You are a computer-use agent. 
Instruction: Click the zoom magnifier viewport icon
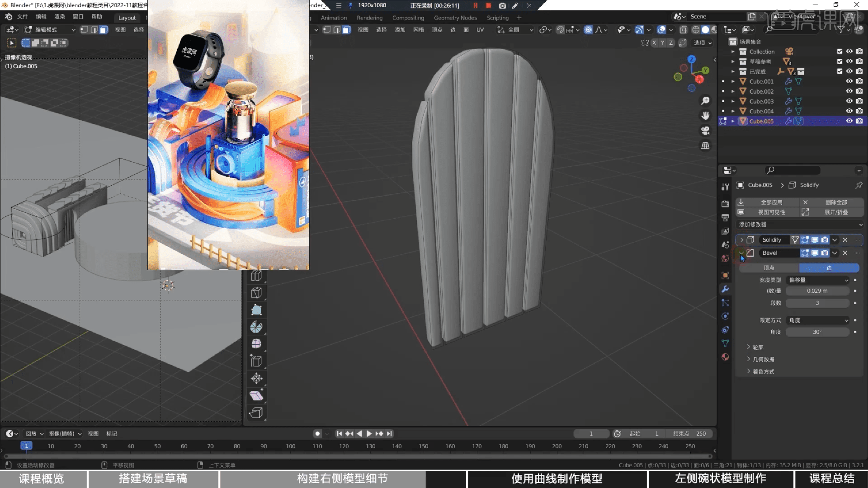705,100
